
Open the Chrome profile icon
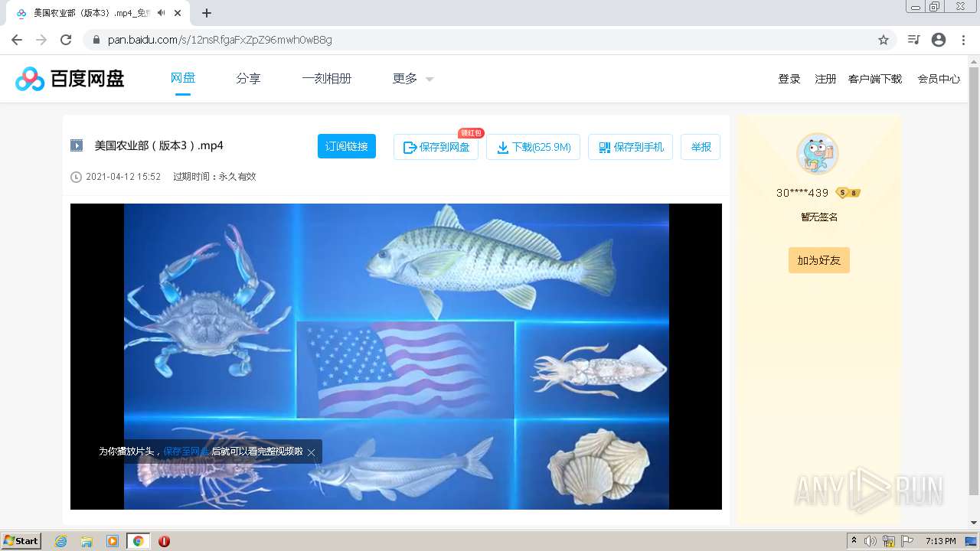(939, 40)
